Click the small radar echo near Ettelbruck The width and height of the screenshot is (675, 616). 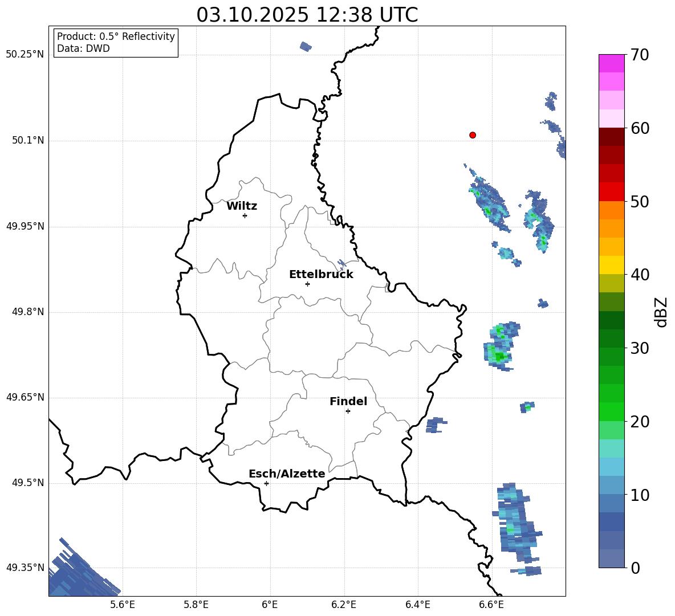(x=342, y=263)
